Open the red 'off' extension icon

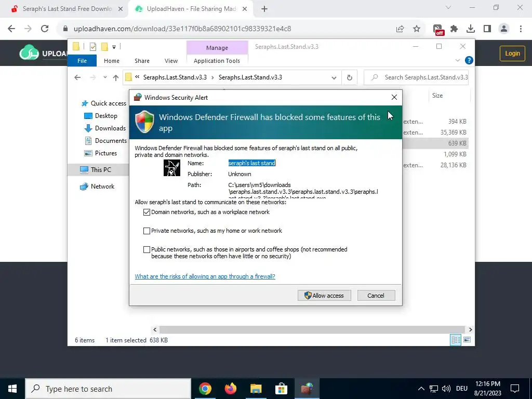click(x=438, y=30)
